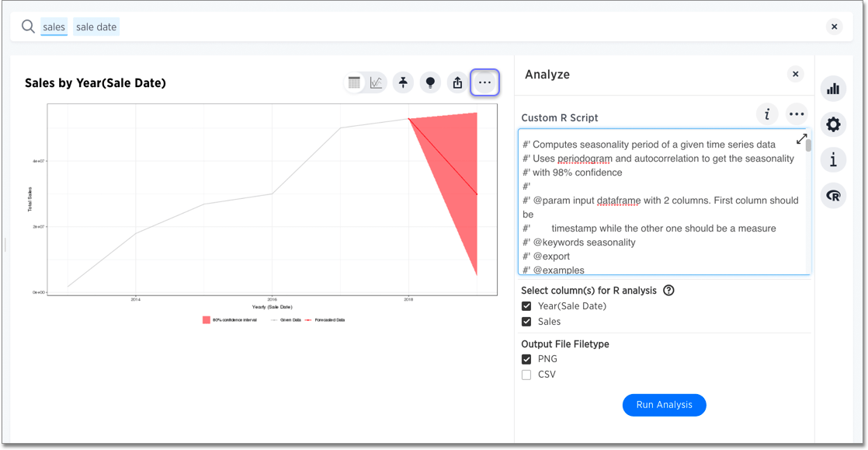Select the R analysis icon in the sidebar
Viewport: 868px width, 450px height.
point(833,195)
